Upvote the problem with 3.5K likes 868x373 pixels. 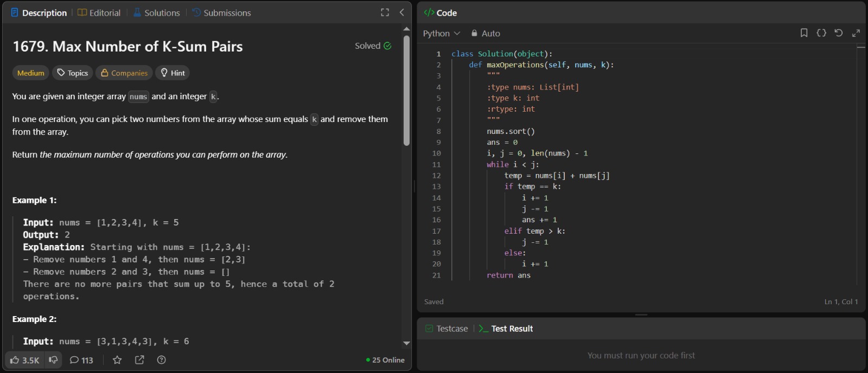pos(24,360)
